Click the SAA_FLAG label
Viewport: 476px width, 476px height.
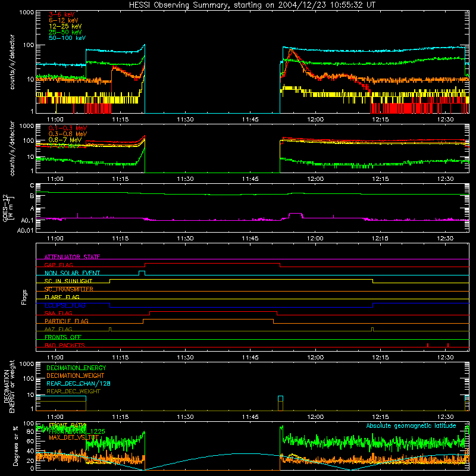pos(58,313)
